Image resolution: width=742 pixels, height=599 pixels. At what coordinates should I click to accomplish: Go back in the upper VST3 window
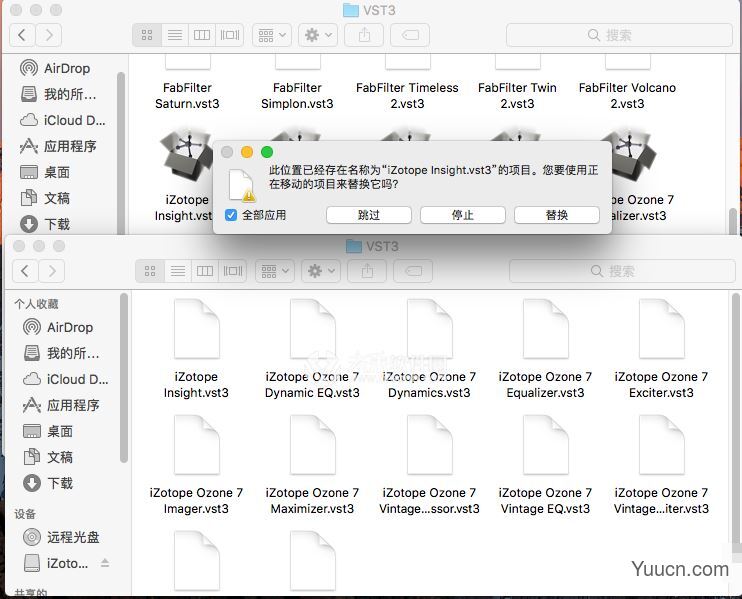tap(22, 35)
